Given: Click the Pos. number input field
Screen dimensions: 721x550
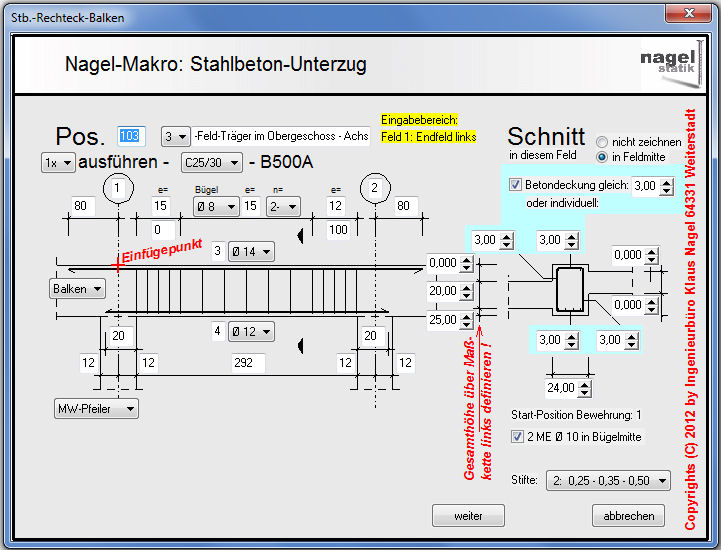Looking at the screenshot, I should tap(132, 136).
